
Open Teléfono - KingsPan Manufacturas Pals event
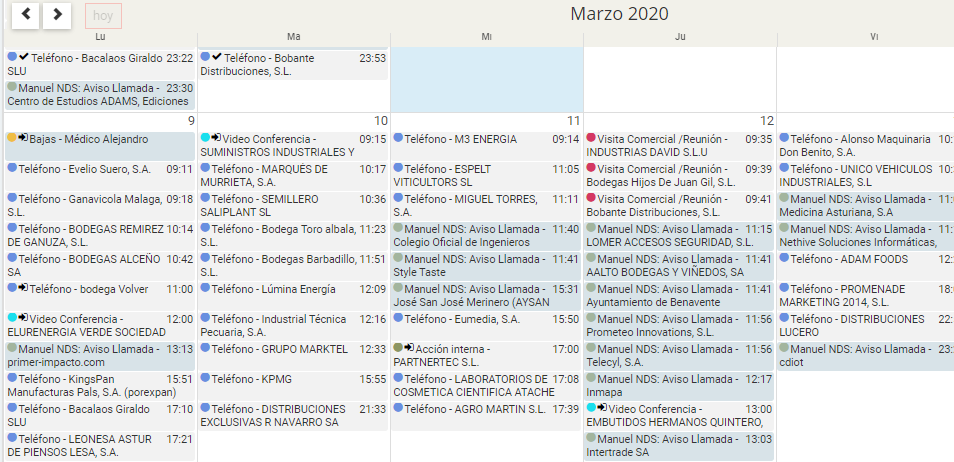point(100,386)
